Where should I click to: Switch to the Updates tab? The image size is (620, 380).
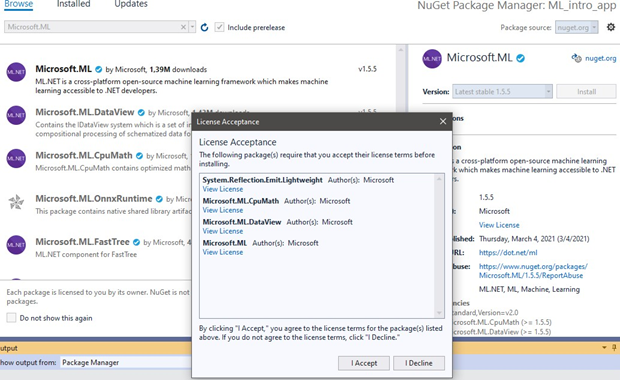tap(131, 4)
